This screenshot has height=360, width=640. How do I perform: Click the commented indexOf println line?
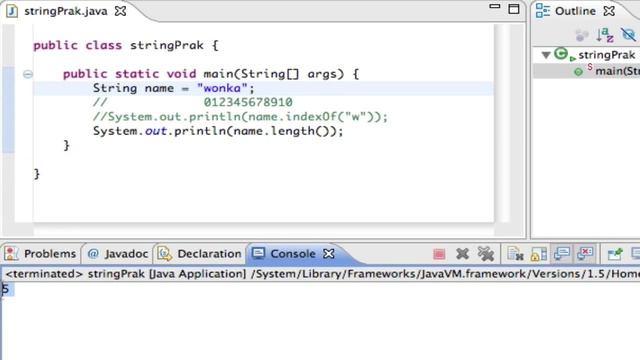(x=240, y=117)
